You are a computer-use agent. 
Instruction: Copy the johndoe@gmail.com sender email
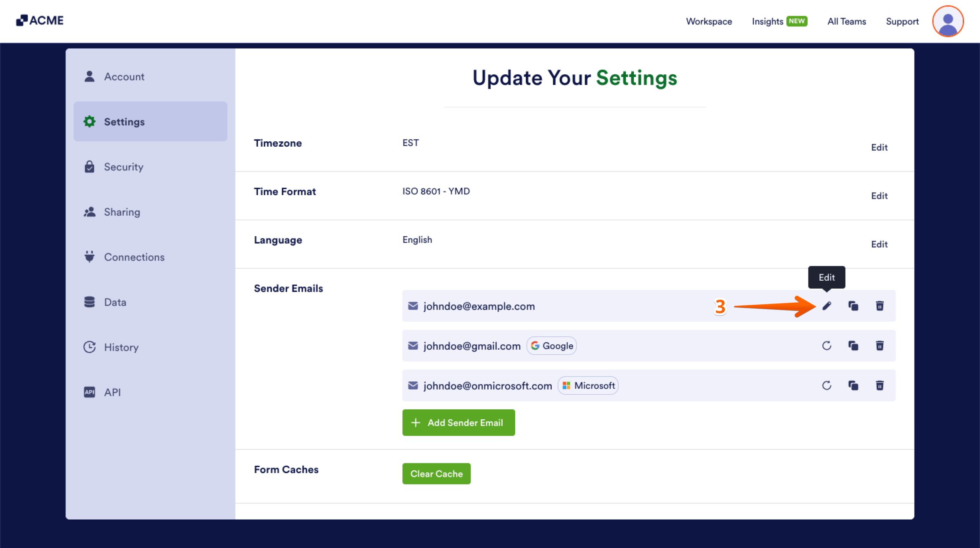pos(853,345)
